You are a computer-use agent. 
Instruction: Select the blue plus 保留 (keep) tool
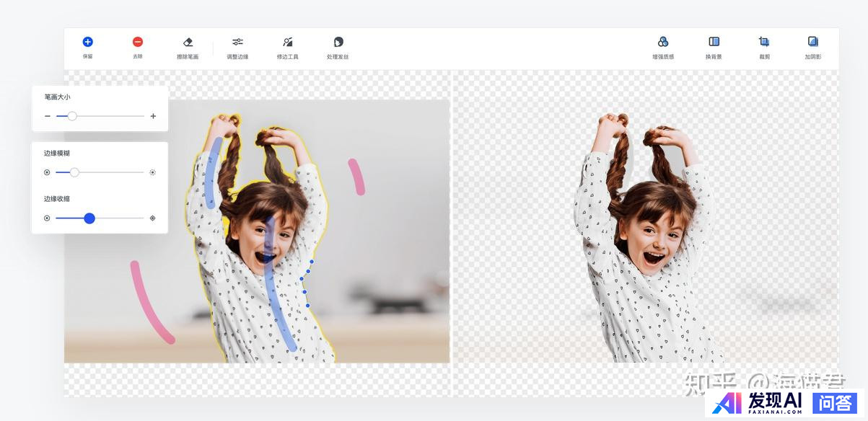(87, 43)
